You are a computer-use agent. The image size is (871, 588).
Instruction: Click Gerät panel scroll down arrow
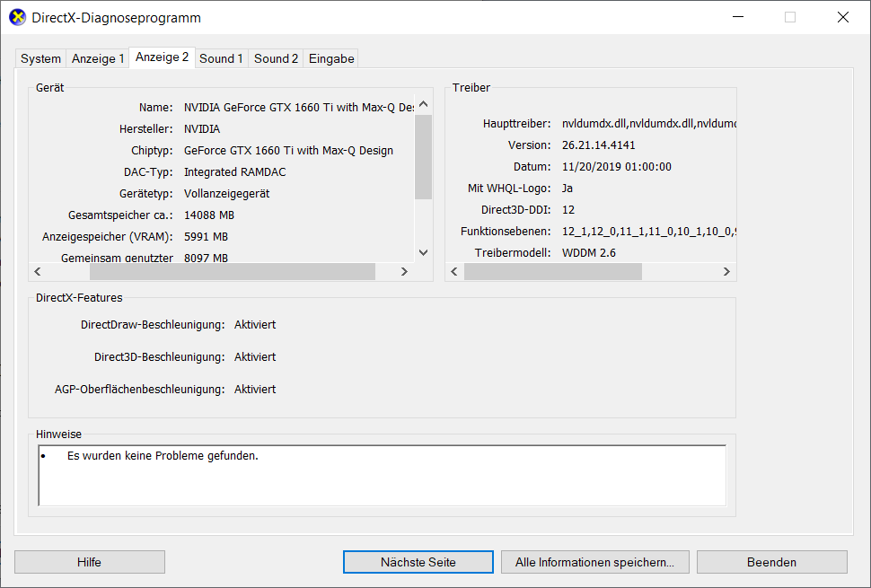pyautogui.click(x=423, y=252)
